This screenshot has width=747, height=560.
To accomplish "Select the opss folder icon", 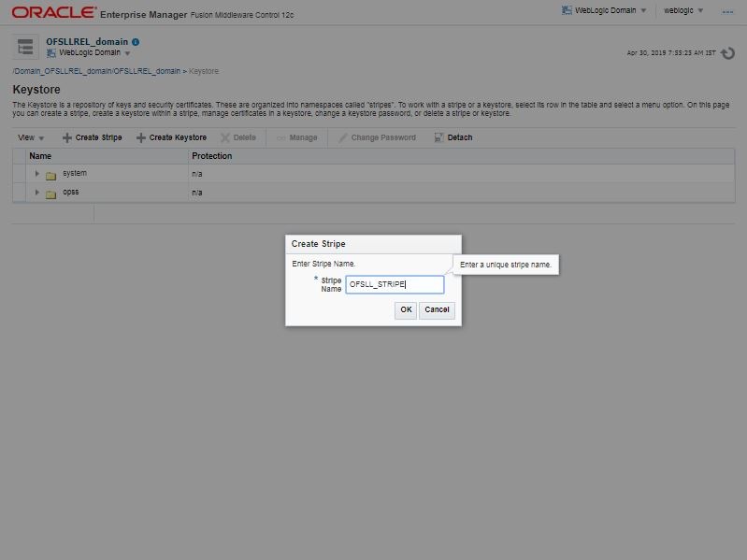I will coord(51,194).
